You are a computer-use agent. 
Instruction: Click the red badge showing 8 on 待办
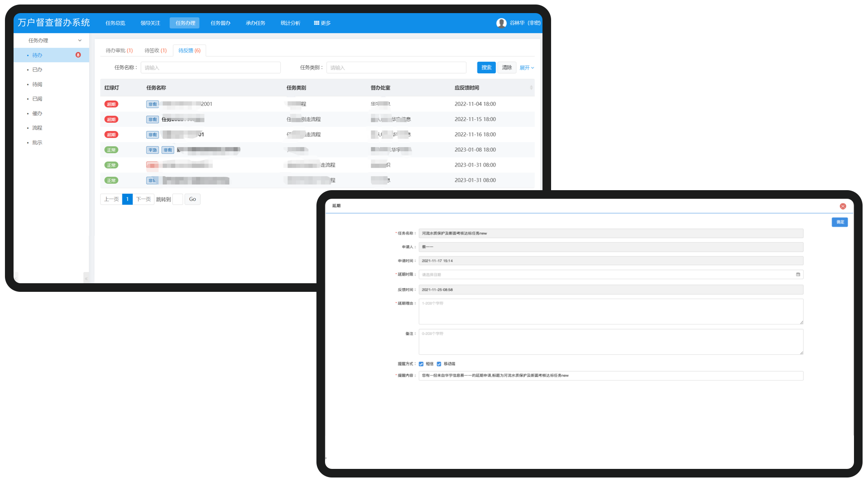click(78, 55)
